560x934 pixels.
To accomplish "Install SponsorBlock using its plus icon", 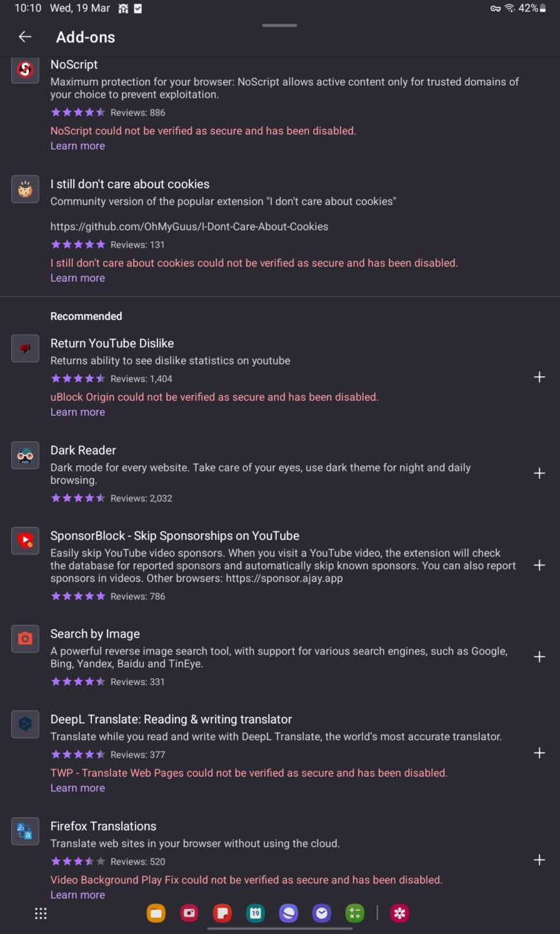I will (x=539, y=566).
